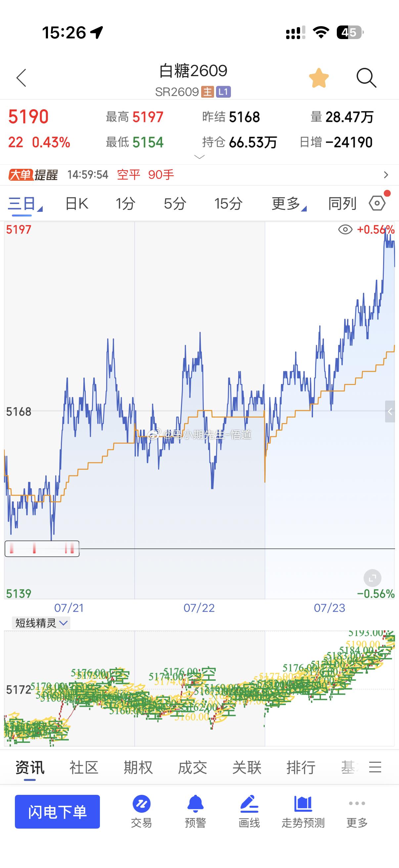Tap the 闪电下单 button
Viewport: 399px width, 868px height.
57,811
